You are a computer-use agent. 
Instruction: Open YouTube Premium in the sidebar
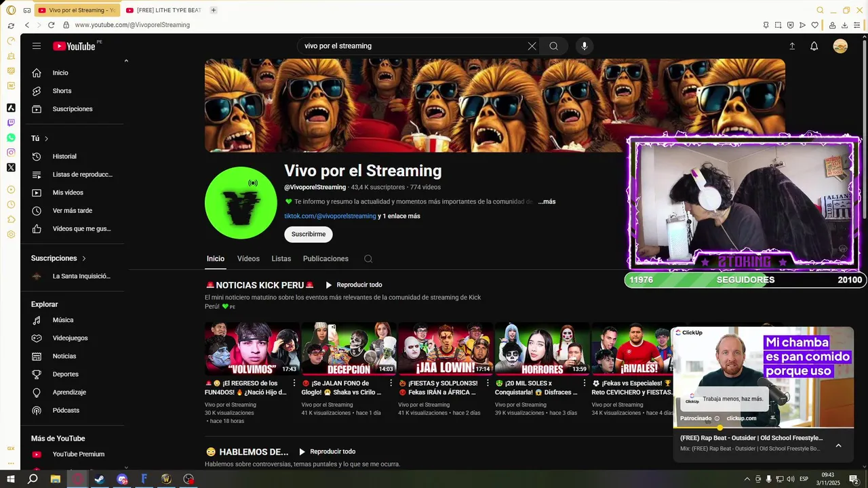(77, 454)
